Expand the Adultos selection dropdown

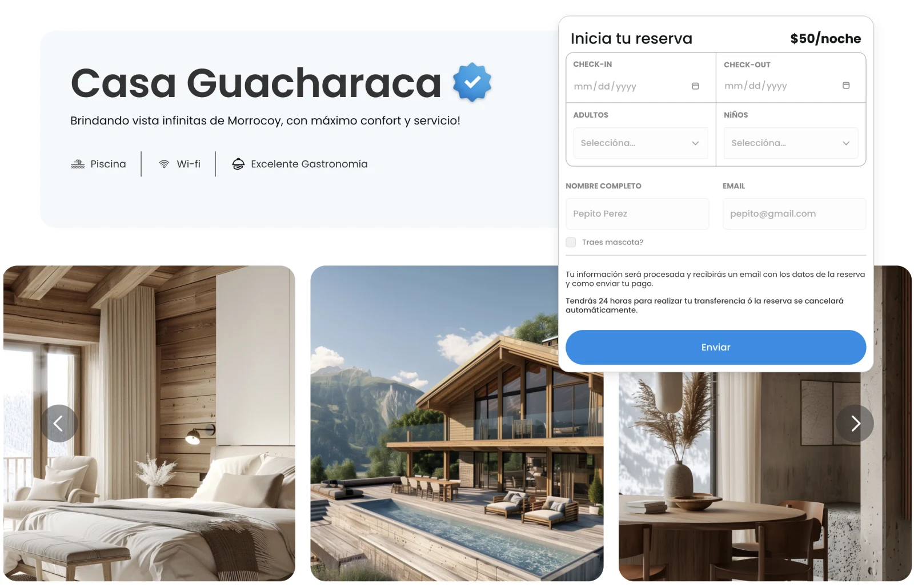click(x=640, y=143)
